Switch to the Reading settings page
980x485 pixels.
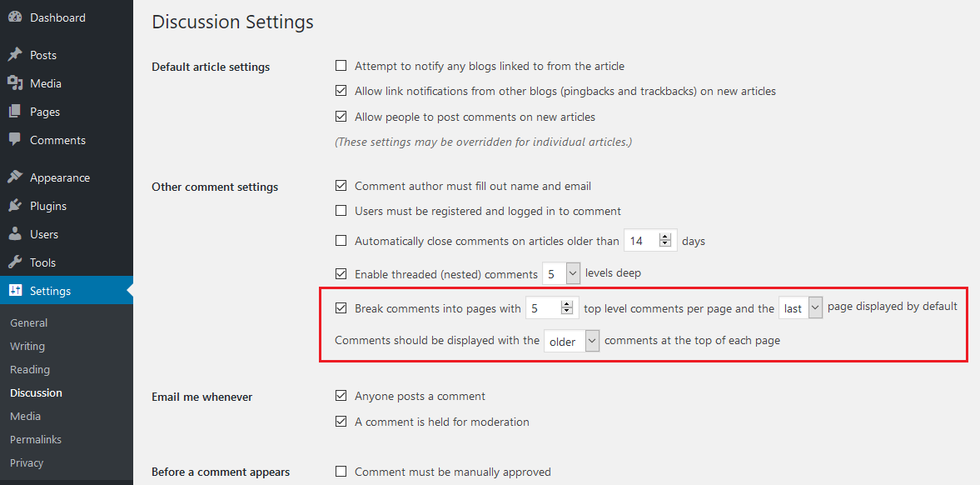29,369
